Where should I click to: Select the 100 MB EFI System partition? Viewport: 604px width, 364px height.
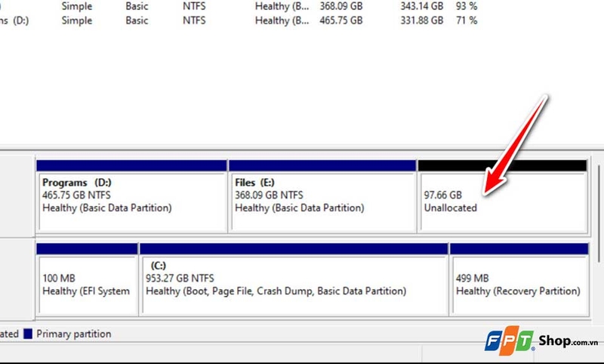point(87,279)
